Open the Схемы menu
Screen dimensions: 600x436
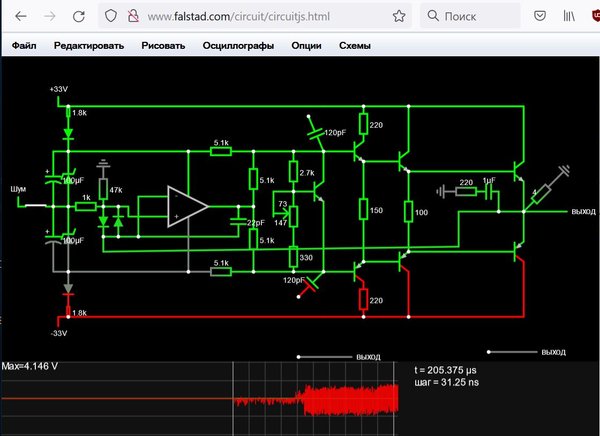click(x=355, y=46)
